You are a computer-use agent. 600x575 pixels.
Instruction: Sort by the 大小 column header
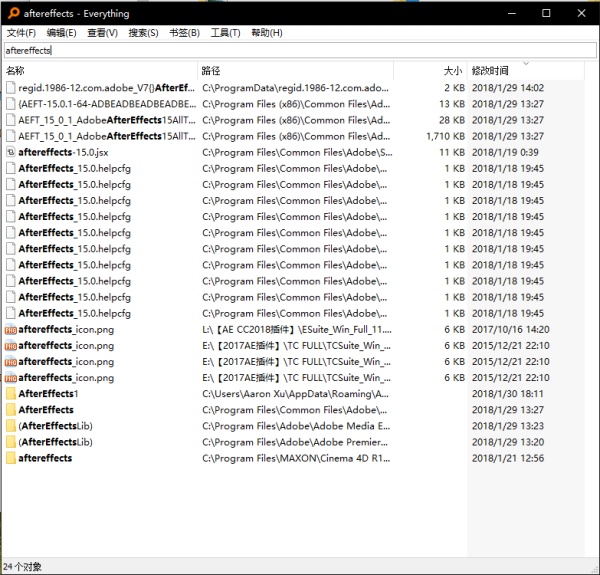[430, 71]
